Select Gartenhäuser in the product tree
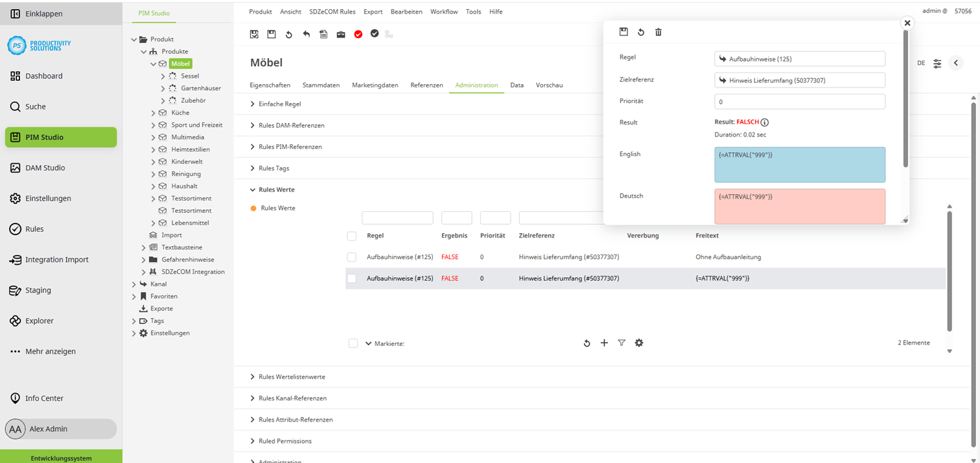The height and width of the screenshot is (463, 980). (x=201, y=88)
